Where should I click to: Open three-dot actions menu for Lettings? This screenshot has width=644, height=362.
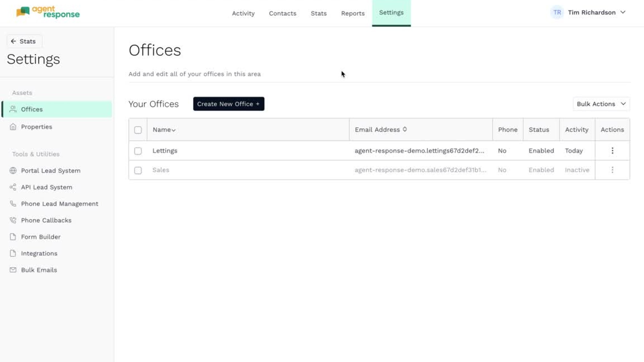612,151
